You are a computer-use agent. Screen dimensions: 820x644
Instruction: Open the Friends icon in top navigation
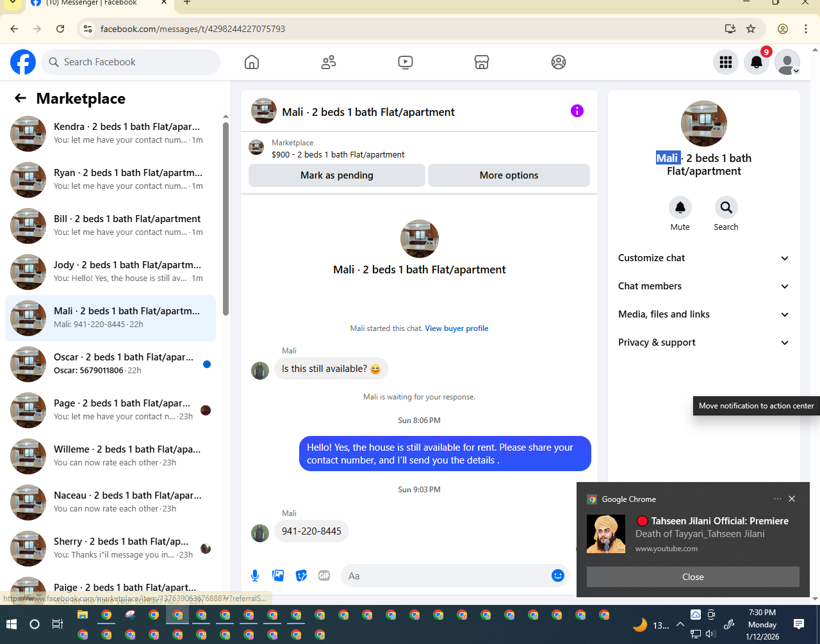click(329, 62)
